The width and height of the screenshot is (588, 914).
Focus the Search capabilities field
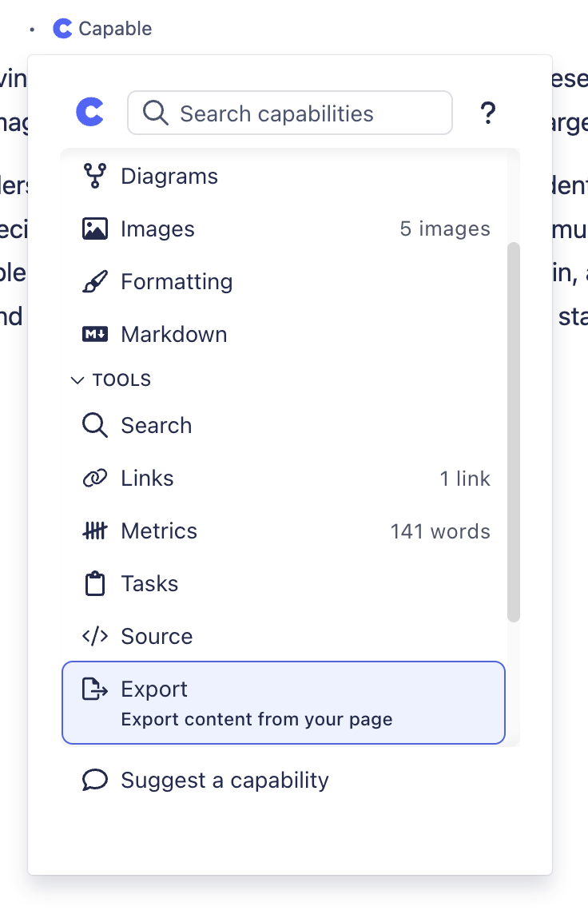[304, 113]
